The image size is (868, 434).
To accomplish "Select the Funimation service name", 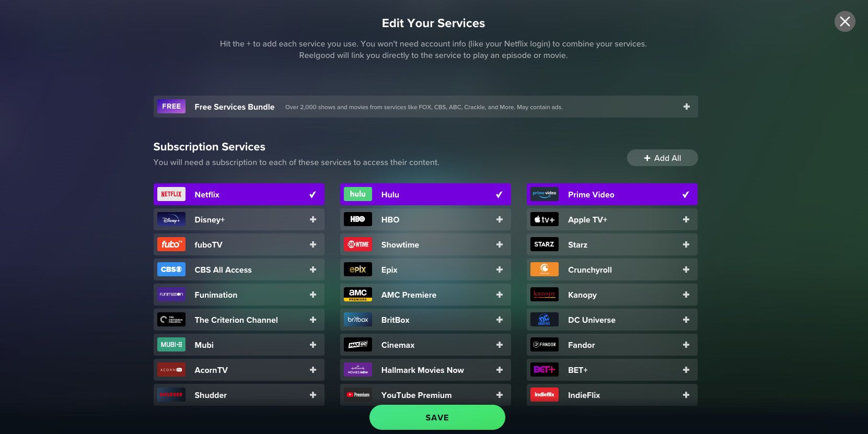I will [x=216, y=295].
